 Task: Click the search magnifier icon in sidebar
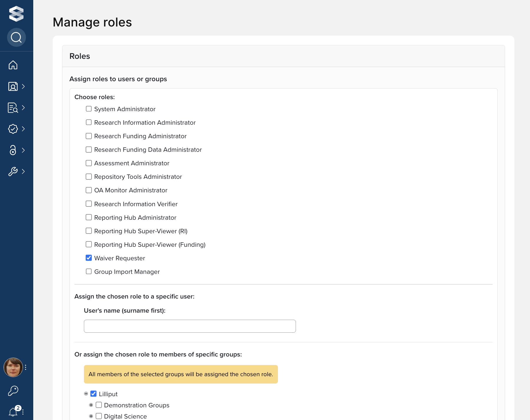16,37
